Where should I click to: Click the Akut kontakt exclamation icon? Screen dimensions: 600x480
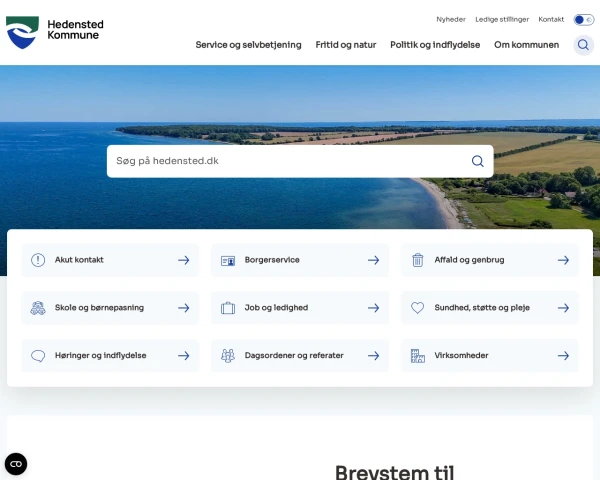click(x=38, y=260)
